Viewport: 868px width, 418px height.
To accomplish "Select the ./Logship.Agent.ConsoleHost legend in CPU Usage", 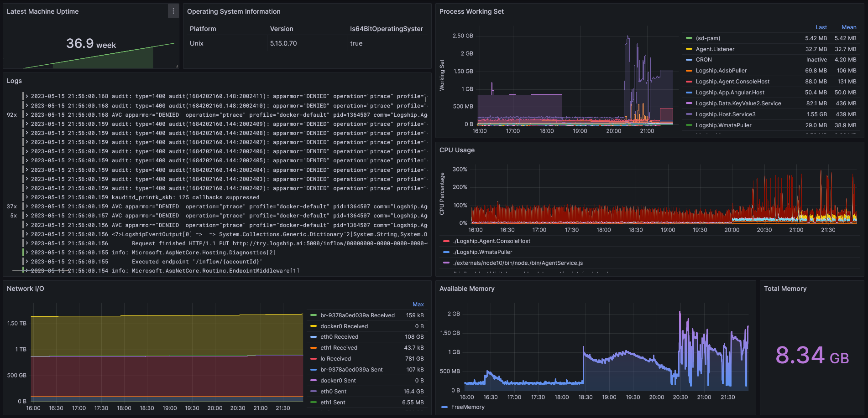I will 492,241.
